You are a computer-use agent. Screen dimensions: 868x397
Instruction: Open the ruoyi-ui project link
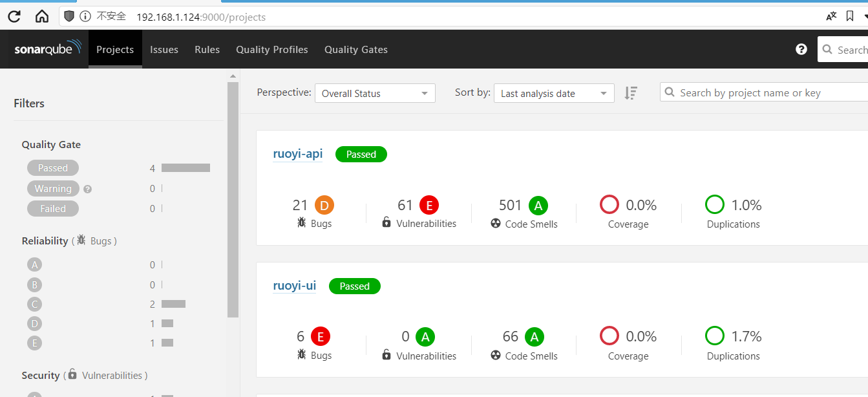(x=294, y=286)
